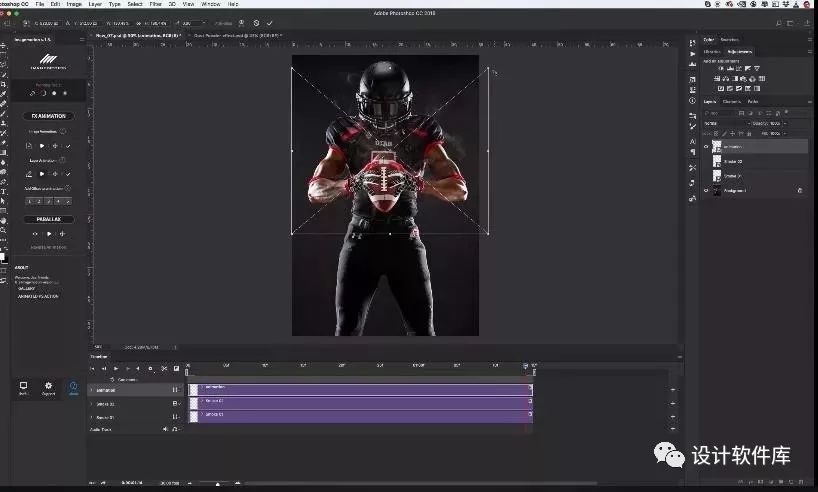This screenshot has width=818, height=492.
Task: Add a Brightness/Contrast adjustment
Action: coord(721,68)
